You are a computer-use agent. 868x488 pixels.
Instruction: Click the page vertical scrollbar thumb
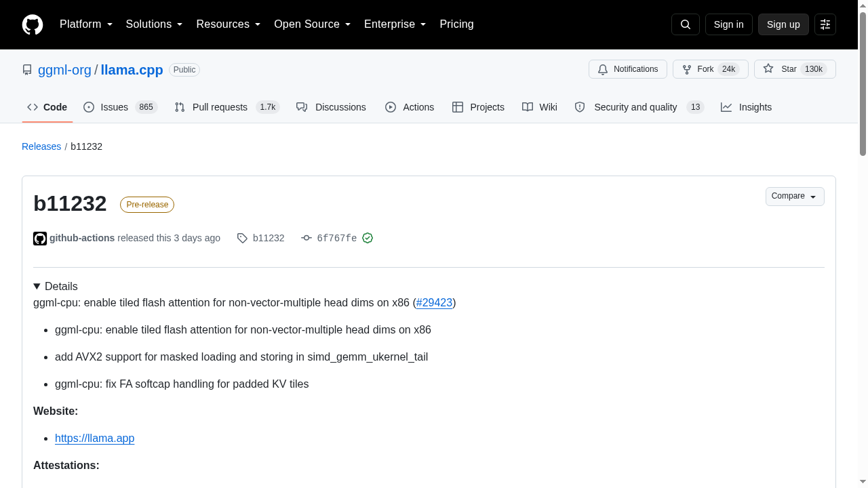point(863,83)
